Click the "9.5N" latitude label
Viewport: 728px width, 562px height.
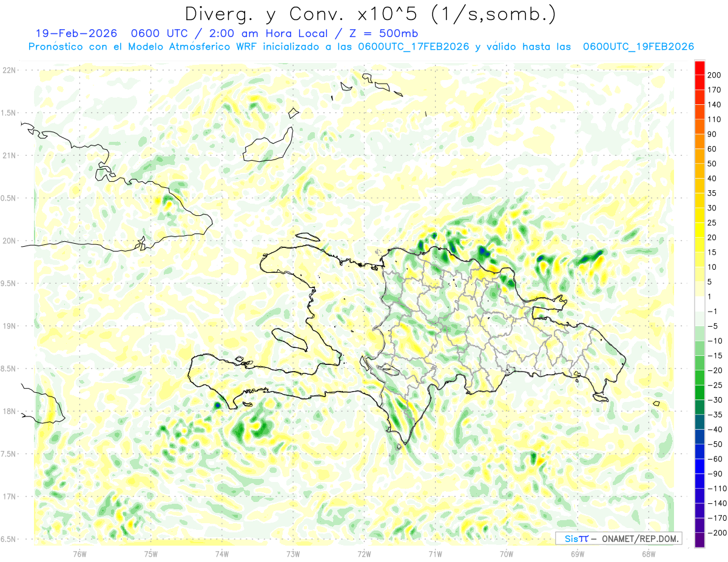[x=8, y=283]
